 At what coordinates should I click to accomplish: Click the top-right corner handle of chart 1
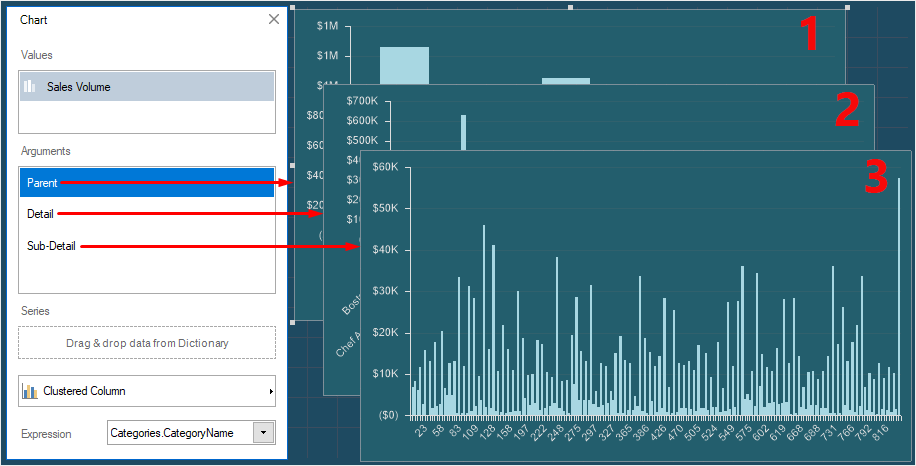848,7
